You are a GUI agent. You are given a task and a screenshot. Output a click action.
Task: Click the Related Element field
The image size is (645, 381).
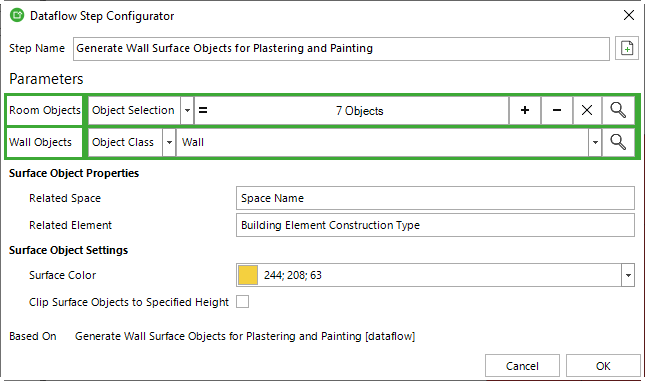click(435, 225)
